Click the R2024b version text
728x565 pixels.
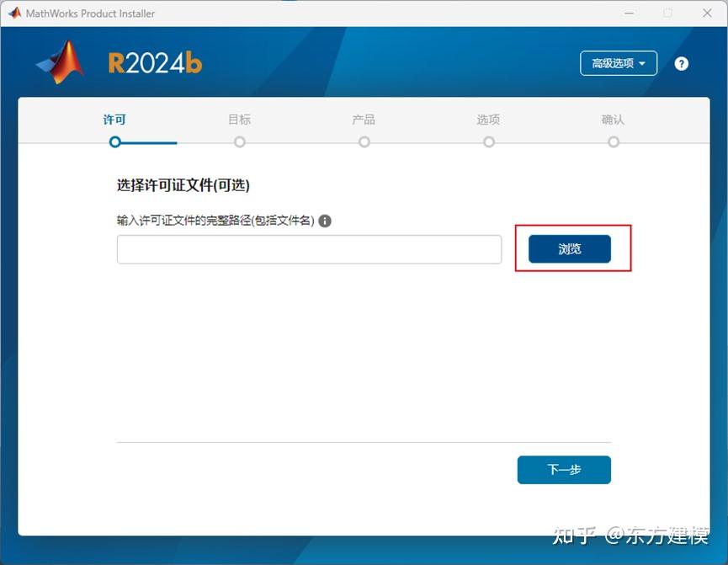[154, 61]
